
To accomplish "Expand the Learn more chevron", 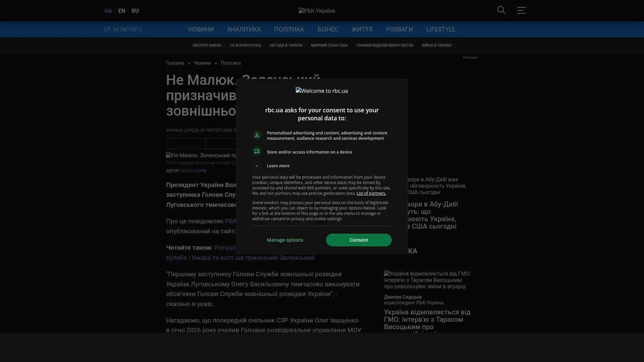I will click(x=257, y=166).
